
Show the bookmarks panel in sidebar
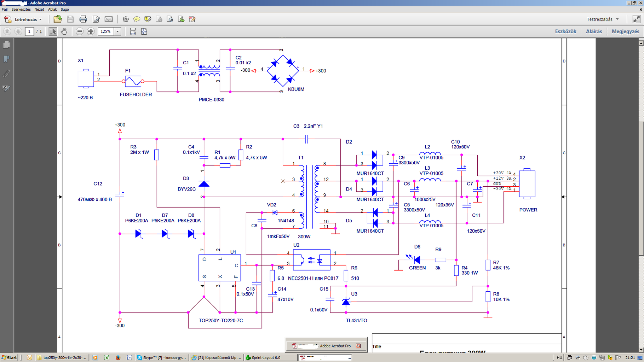6,59
